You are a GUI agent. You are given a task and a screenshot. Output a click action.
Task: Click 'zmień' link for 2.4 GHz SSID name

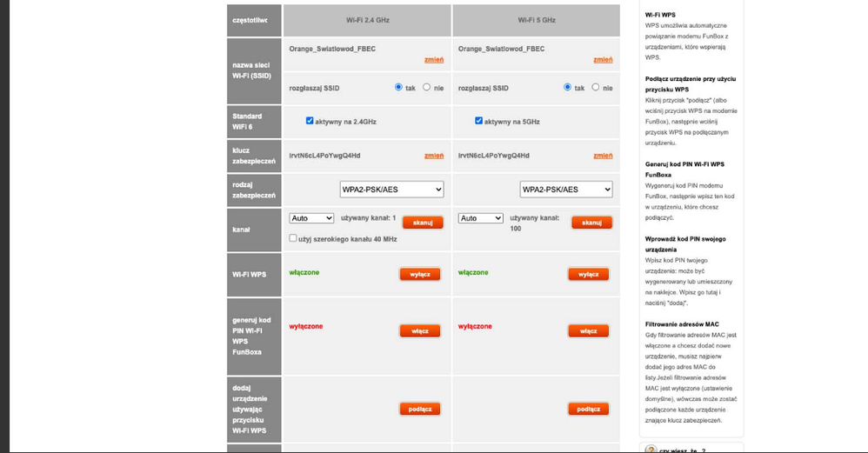(433, 60)
